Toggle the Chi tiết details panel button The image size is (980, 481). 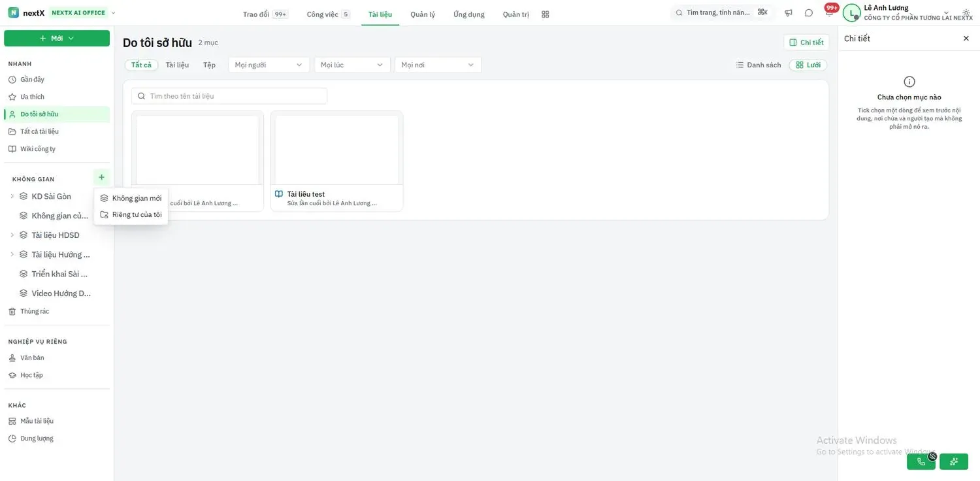[806, 42]
